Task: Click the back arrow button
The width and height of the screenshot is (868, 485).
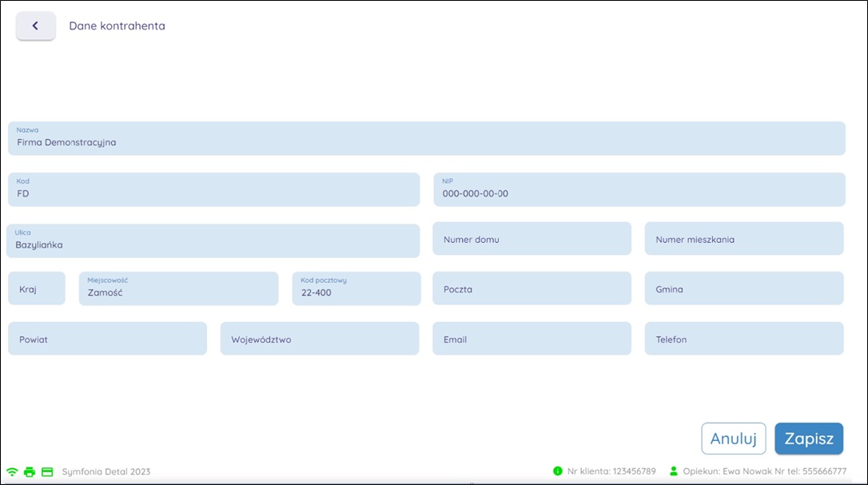Action: coord(35,26)
